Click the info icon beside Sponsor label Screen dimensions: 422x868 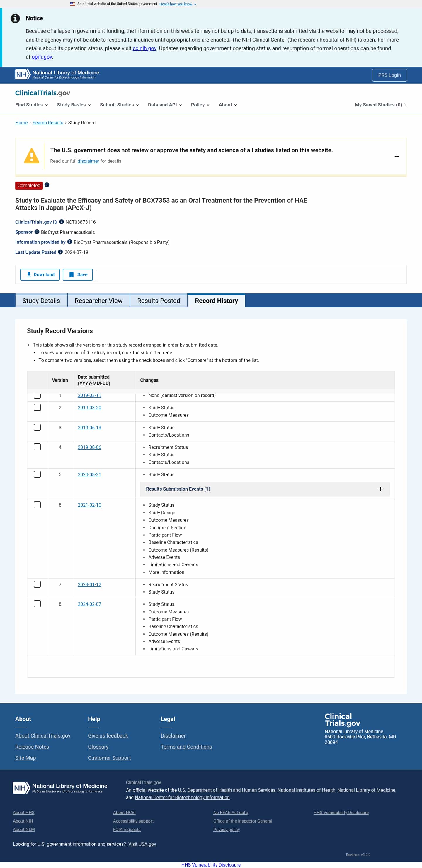pos(37,232)
